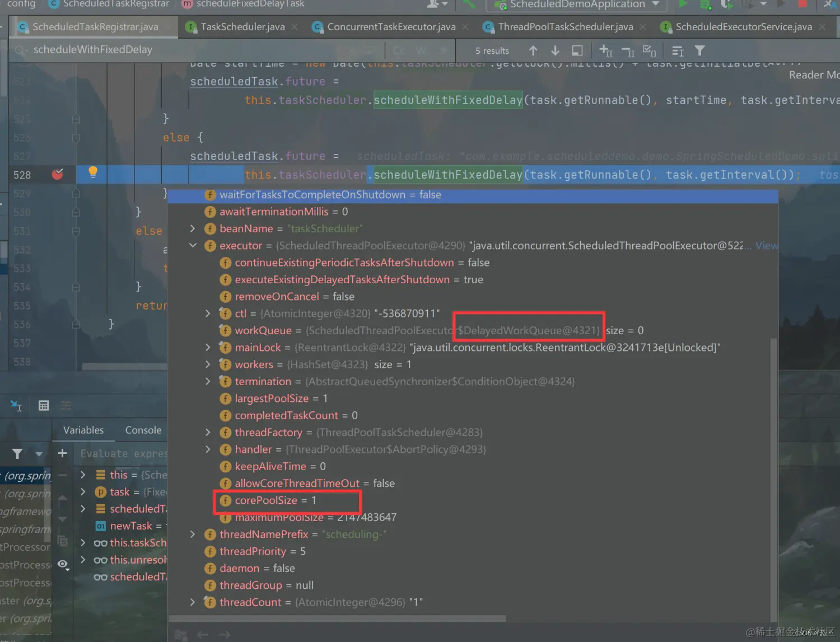The image size is (840, 642).
Task: Stop the application with red square
Action: pos(802,3)
